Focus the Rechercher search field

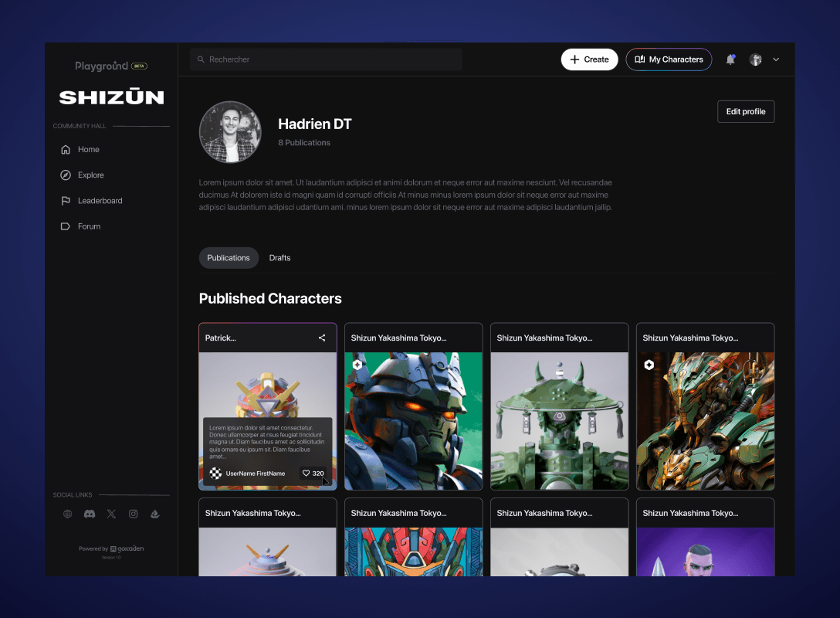326,59
